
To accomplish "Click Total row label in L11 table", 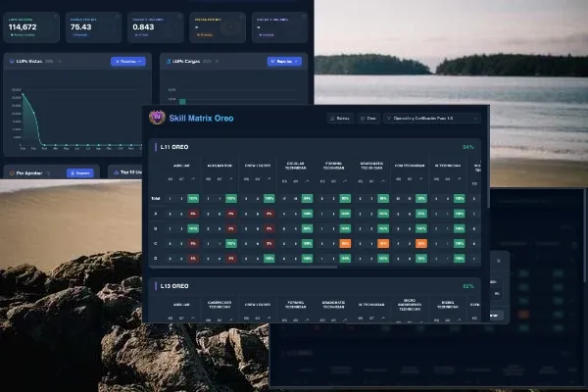I will [156, 198].
